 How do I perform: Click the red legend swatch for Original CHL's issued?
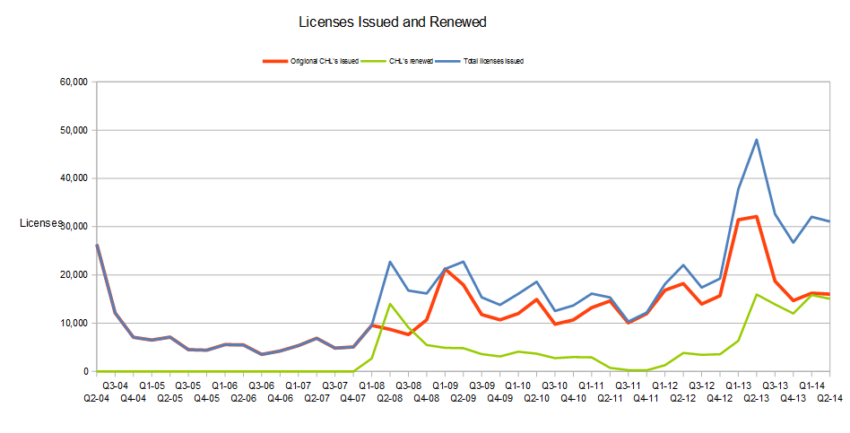click(x=275, y=61)
